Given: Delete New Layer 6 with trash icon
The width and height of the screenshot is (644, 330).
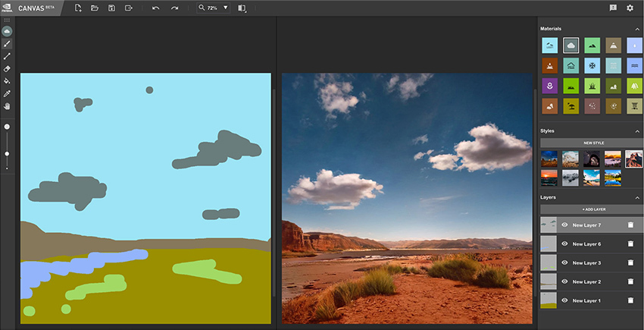Looking at the screenshot, I should coord(630,244).
